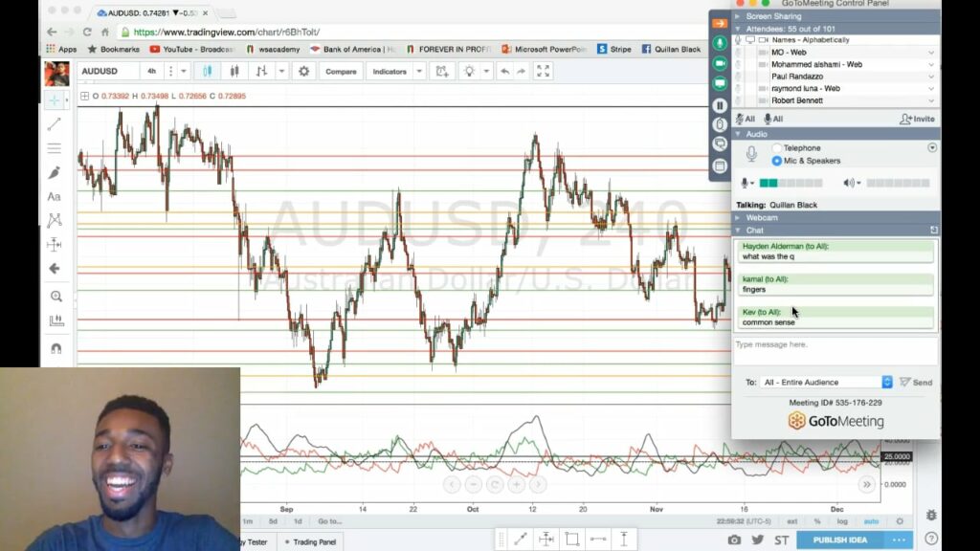The width and height of the screenshot is (980, 551).
Task: Pause screen sharing in GoToMeeting
Action: 720,105
